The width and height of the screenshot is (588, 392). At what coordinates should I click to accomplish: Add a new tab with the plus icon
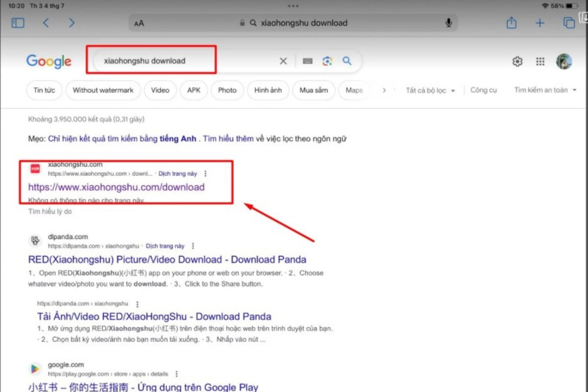click(x=540, y=23)
